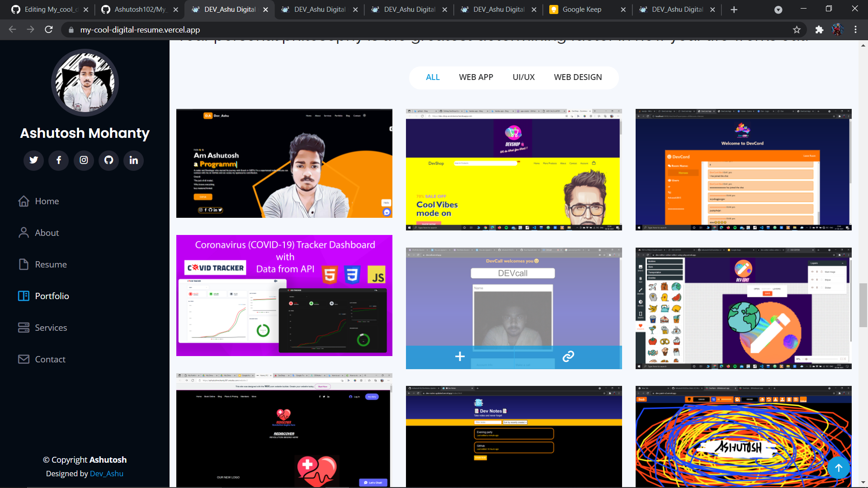The image size is (868, 488).
Task: Click the Services sidebar icon
Action: [x=24, y=328]
